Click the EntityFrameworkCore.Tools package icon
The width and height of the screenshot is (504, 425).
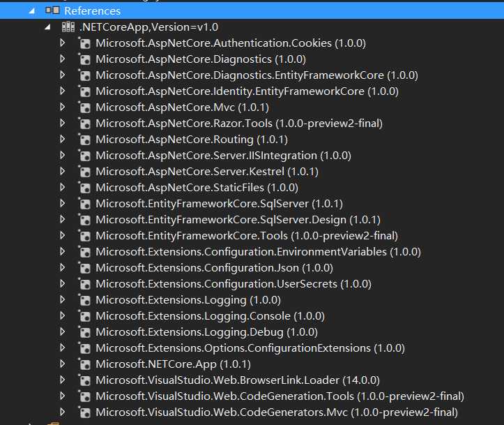pyautogui.click(x=85, y=236)
